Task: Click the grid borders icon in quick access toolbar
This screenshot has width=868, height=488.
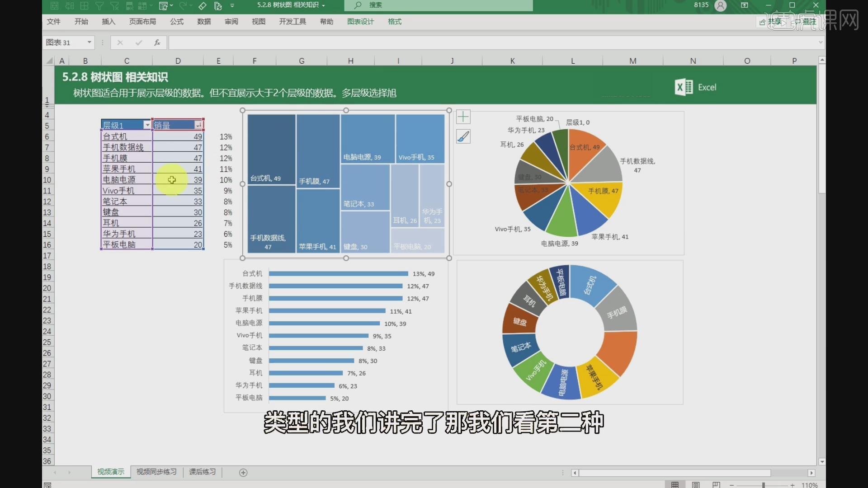Action: 84,5
